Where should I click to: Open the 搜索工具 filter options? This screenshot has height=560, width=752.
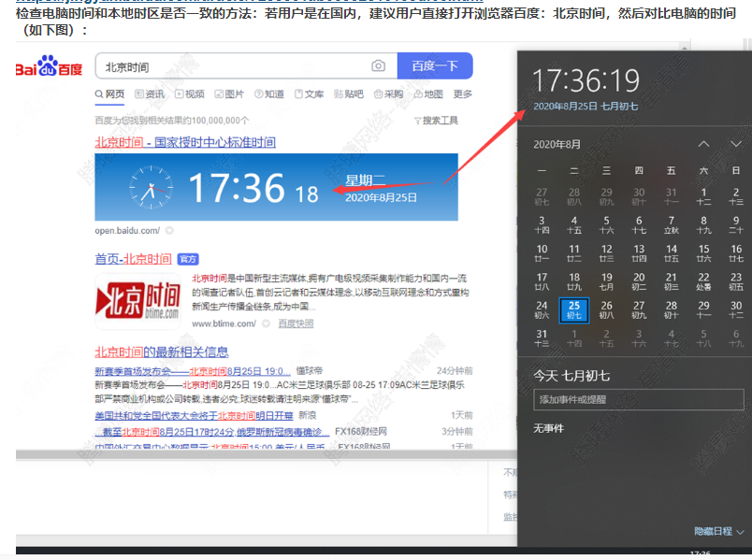coord(436,121)
